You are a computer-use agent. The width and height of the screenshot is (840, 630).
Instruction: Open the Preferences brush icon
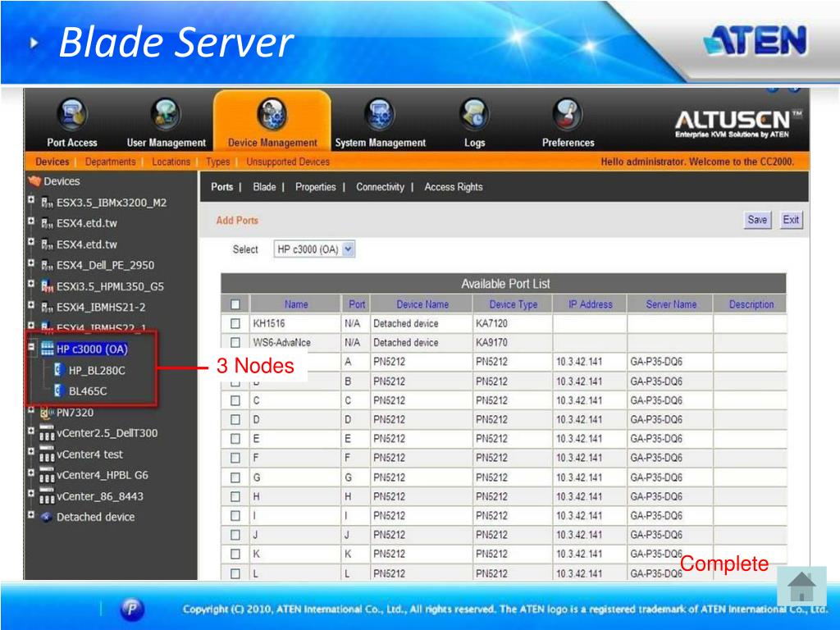pyautogui.click(x=568, y=114)
